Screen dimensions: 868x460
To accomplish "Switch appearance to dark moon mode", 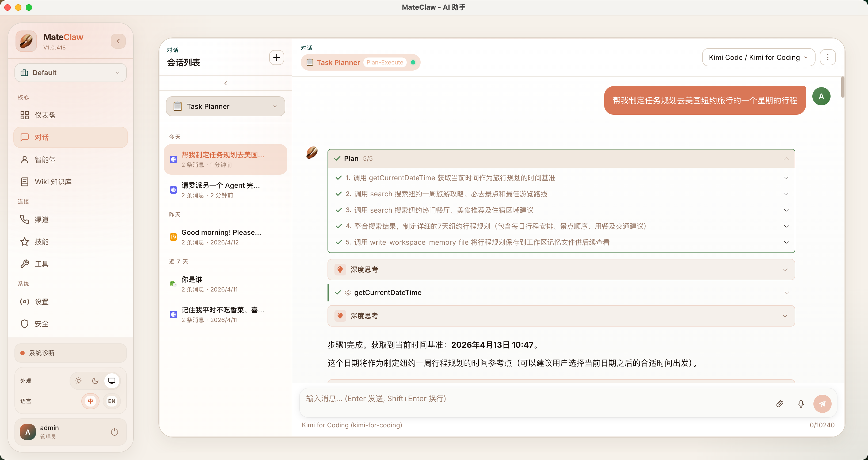I will (95, 381).
